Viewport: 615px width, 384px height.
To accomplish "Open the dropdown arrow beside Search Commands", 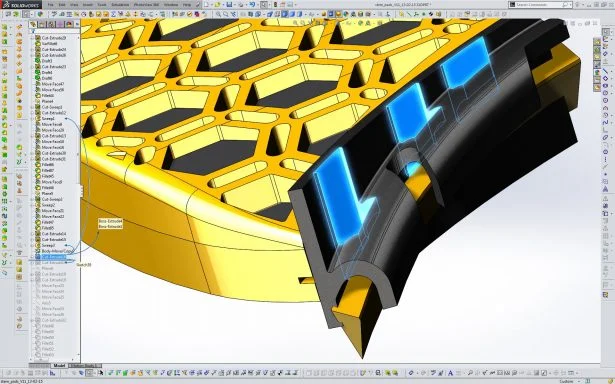I will coord(570,5).
